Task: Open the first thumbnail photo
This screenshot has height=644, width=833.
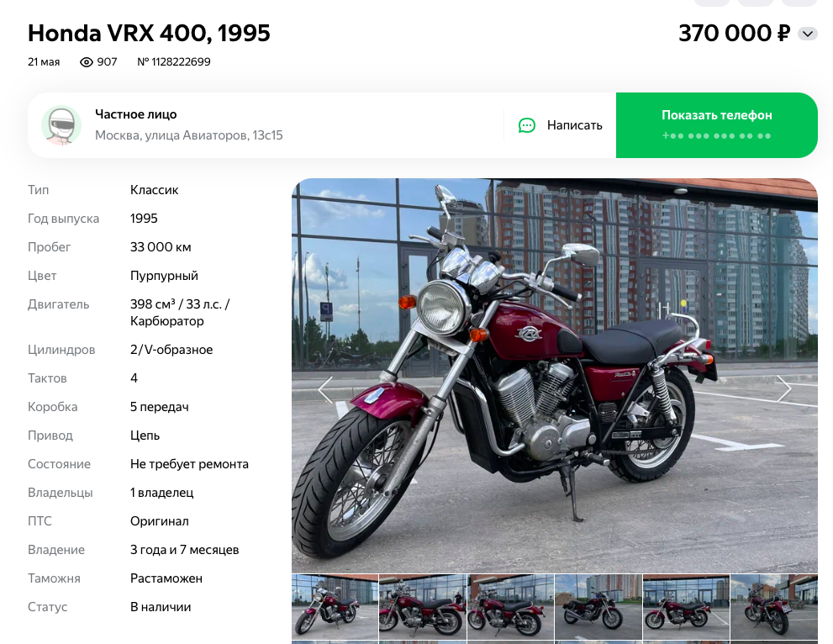Action: 335,607
